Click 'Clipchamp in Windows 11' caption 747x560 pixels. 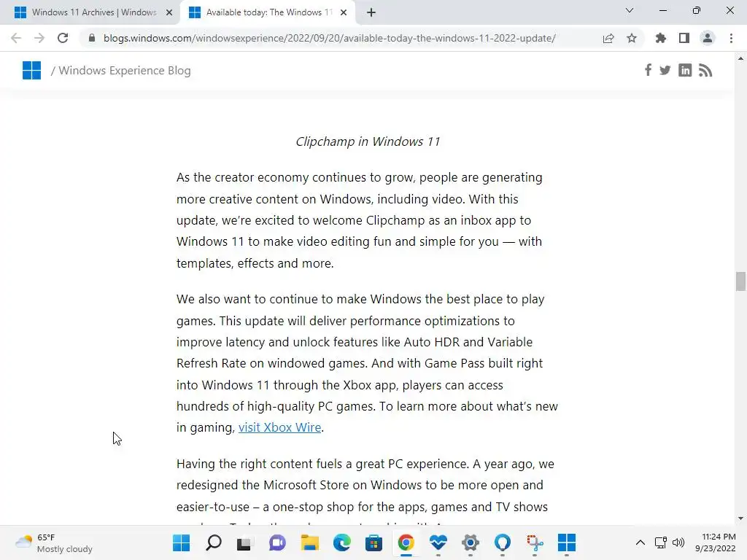coord(368,141)
